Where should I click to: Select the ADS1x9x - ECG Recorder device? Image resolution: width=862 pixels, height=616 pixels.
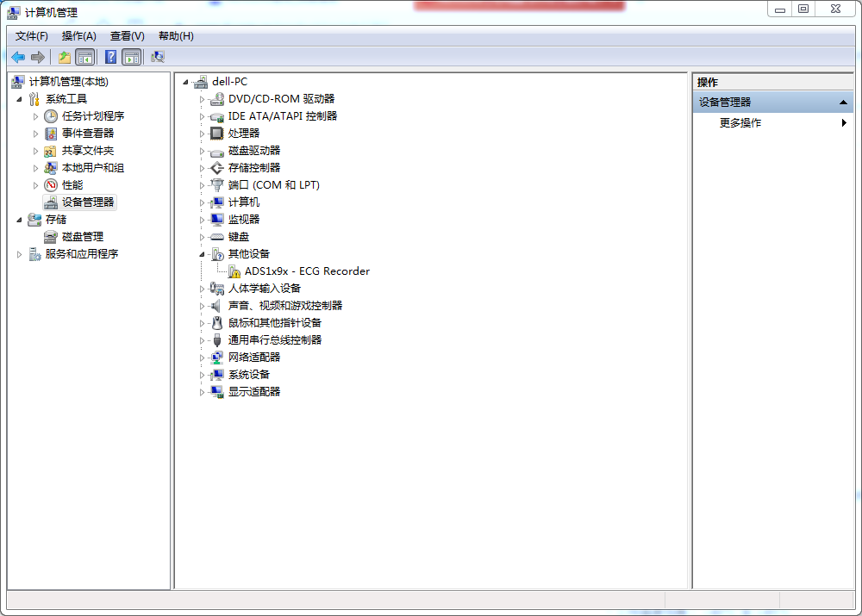(x=308, y=271)
